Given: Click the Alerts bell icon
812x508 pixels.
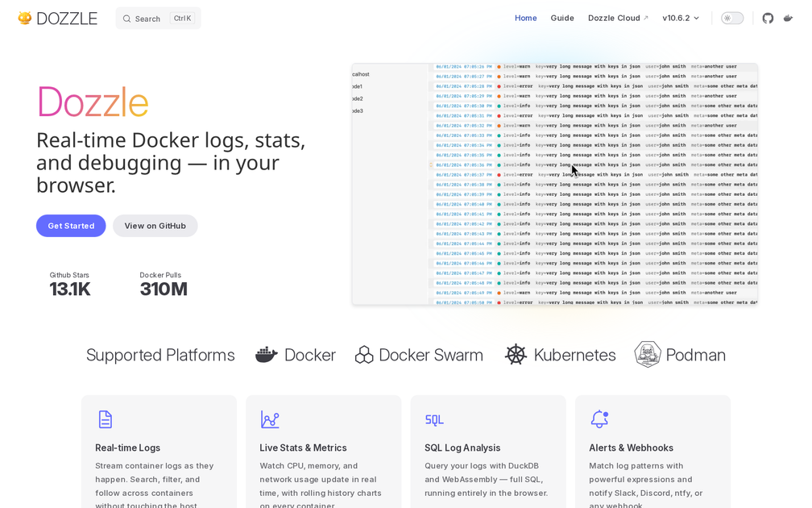Looking at the screenshot, I should (x=599, y=418).
